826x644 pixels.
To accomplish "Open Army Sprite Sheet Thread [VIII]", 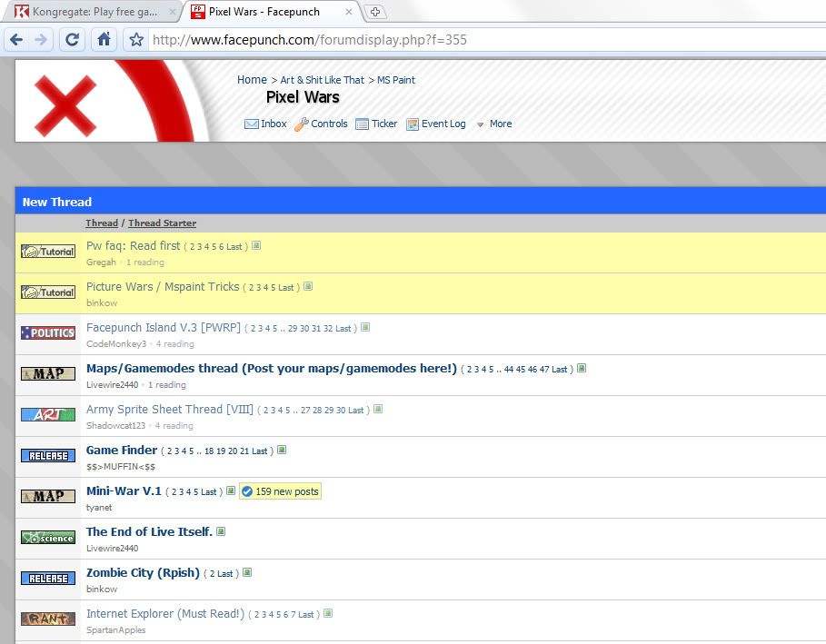I will 170,409.
